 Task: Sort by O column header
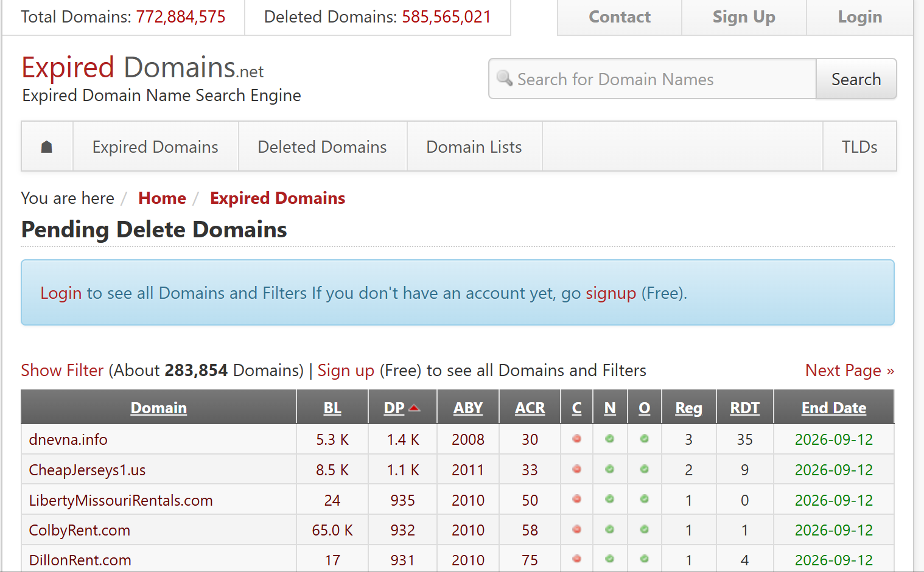[645, 408]
